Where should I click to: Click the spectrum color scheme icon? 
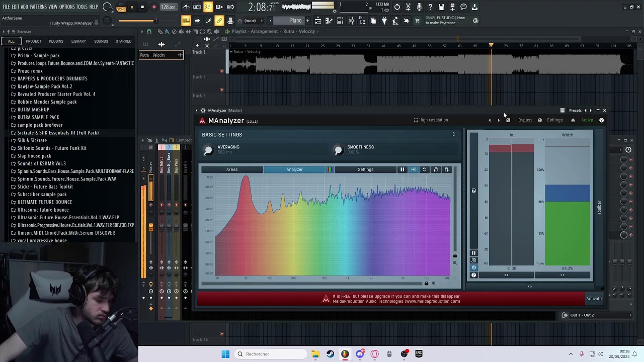pos(330,169)
